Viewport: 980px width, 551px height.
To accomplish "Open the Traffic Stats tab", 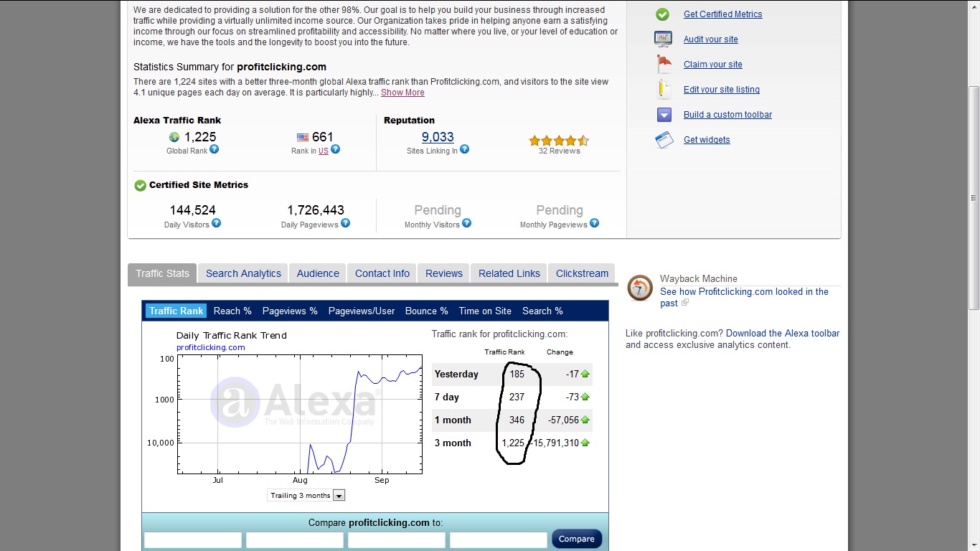I will (x=162, y=273).
